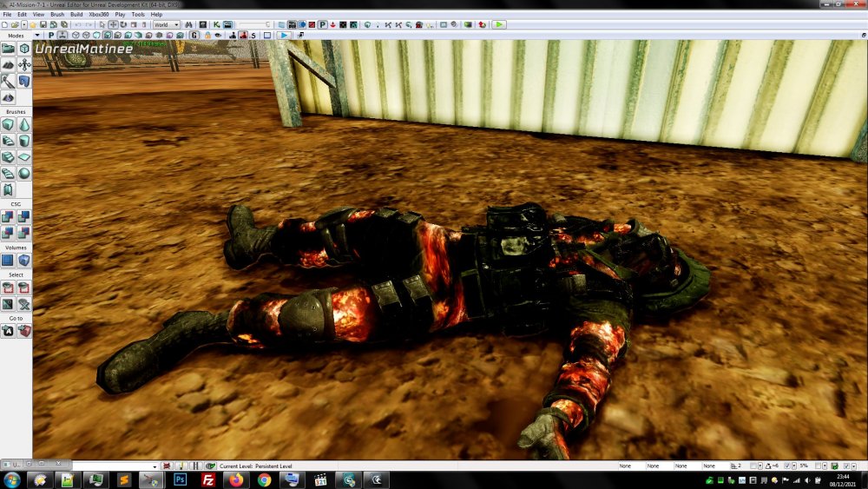Screen dimensions: 868x489
Task: Open UnrealMatinee clapperboard icon in toolbar
Action: point(227,24)
